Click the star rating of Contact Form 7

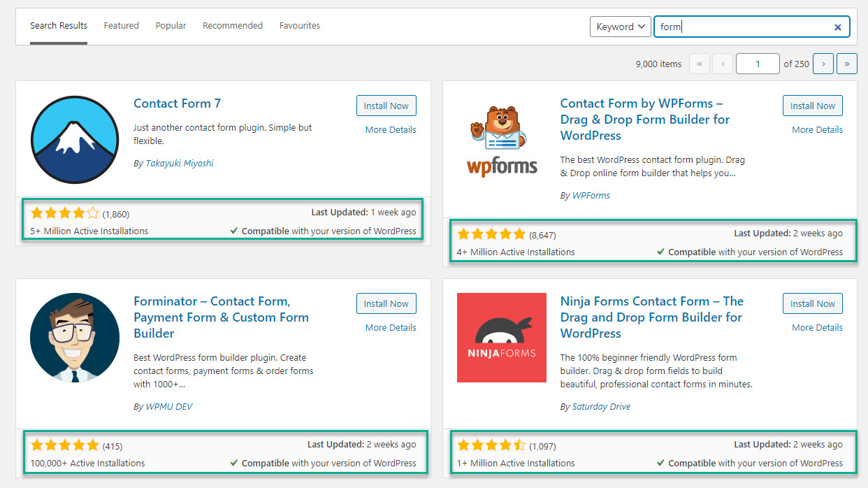[65, 213]
